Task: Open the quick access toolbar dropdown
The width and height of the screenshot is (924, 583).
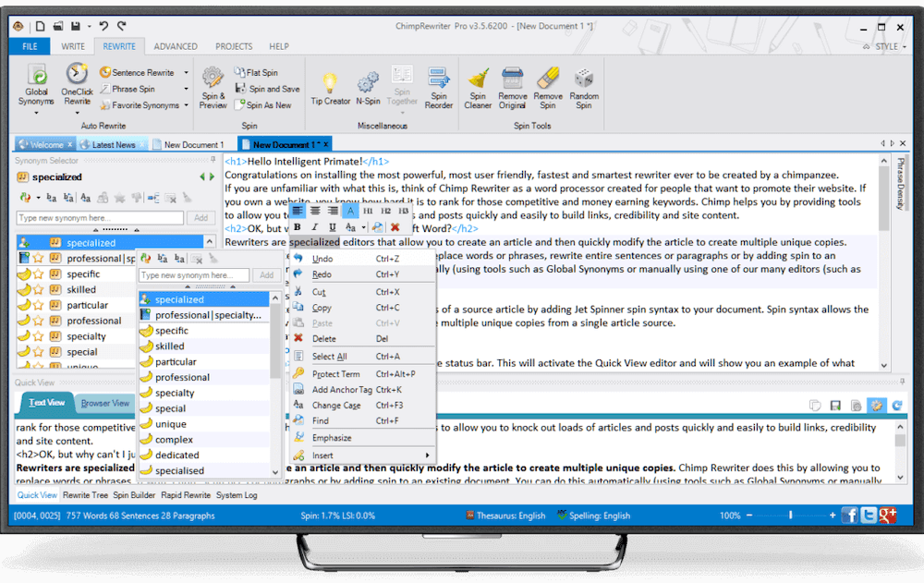Action: click(x=90, y=27)
